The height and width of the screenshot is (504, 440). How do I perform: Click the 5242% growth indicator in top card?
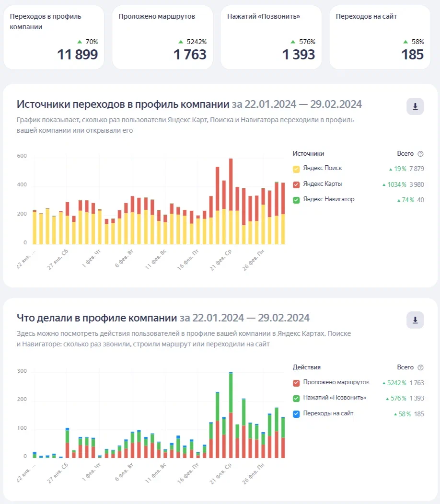(192, 42)
